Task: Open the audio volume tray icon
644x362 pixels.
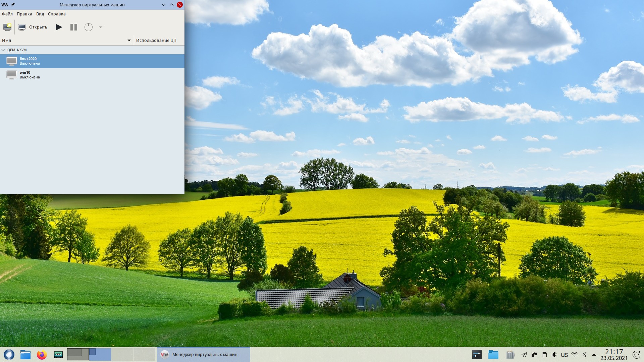Action: 554,355
